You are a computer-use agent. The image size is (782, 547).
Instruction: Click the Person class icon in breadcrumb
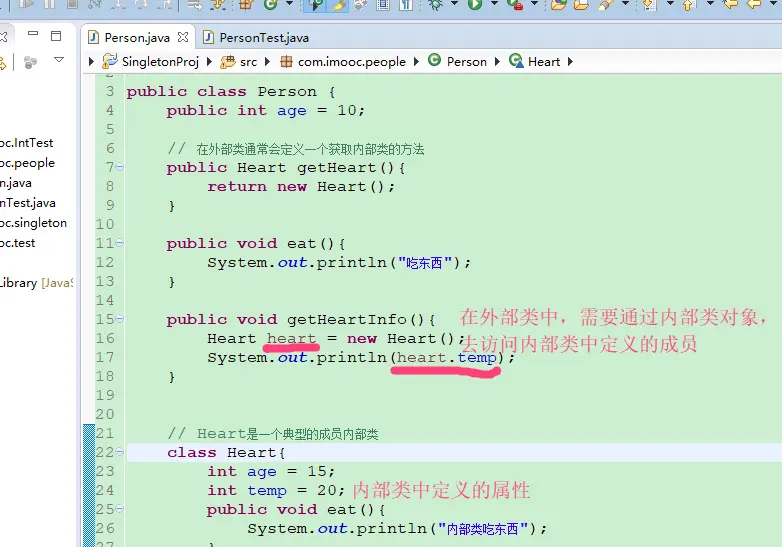tap(434, 61)
